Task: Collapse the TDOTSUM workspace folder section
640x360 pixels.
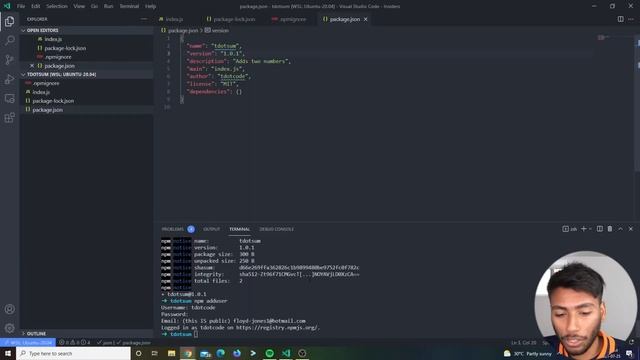Action: 58,74
